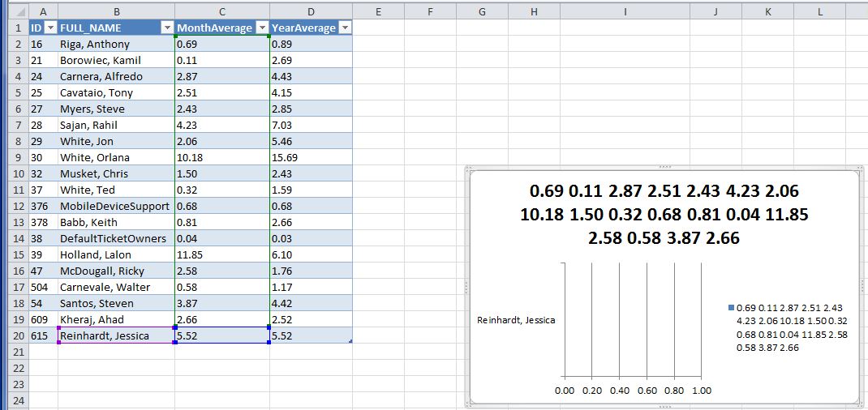The image size is (868, 410).
Task: Click the 0.60 horizontal axis label
Action: pos(647,391)
